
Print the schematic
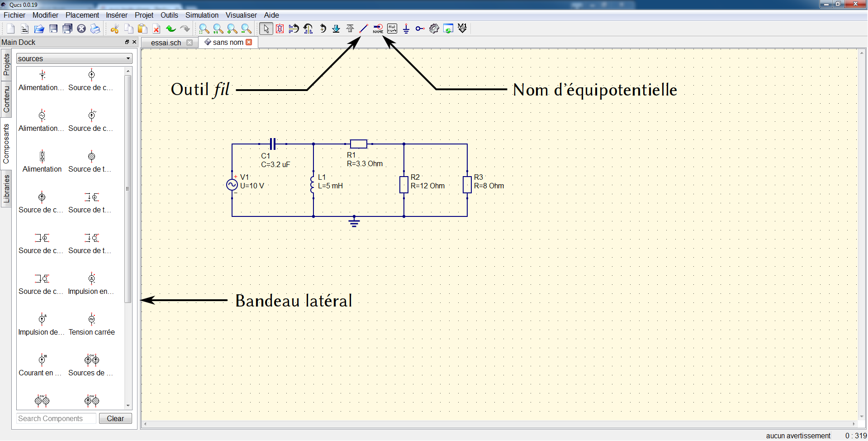click(x=95, y=29)
